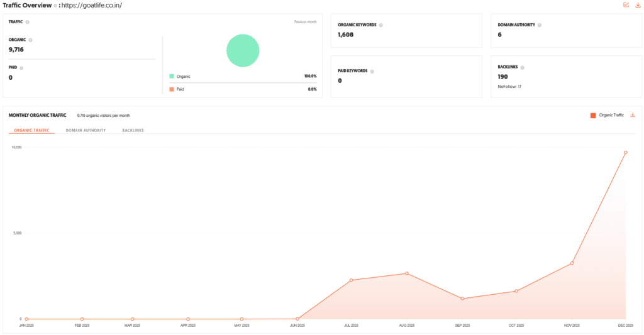Viewport: 644px width, 335px height.
Task: Click the 10,000 y-axis label
Action: tap(16, 147)
